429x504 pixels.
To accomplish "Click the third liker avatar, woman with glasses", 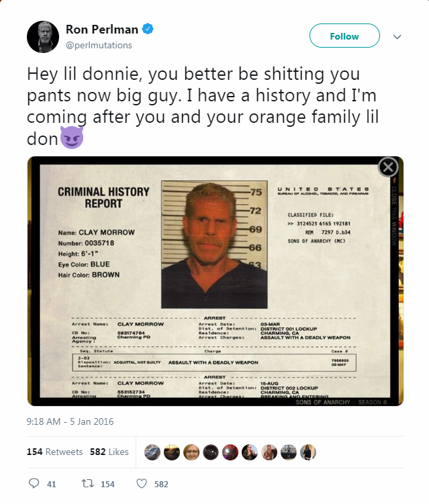I will (191, 452).
